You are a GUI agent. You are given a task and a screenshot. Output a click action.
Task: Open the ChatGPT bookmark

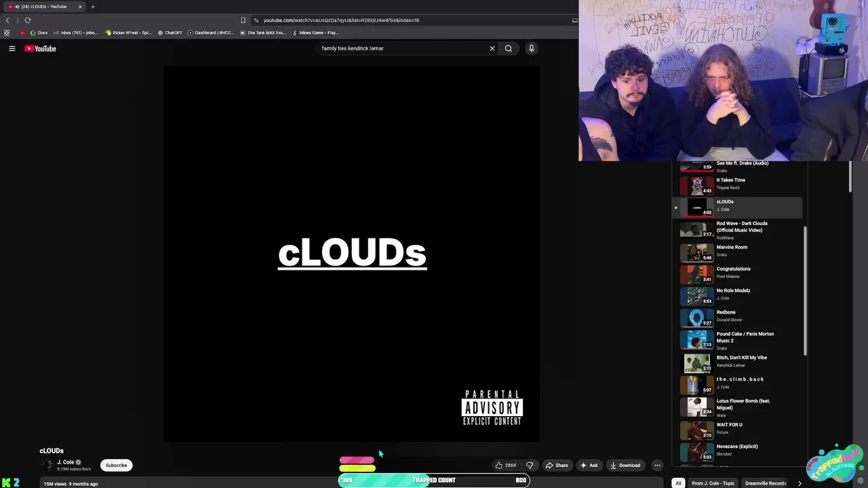(x=170, y=33)
